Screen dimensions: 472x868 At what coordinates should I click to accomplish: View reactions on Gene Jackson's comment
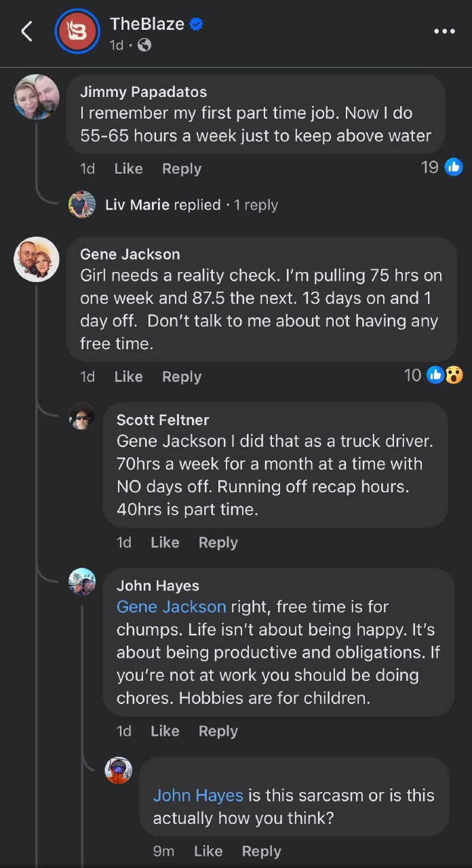(444, 375)
